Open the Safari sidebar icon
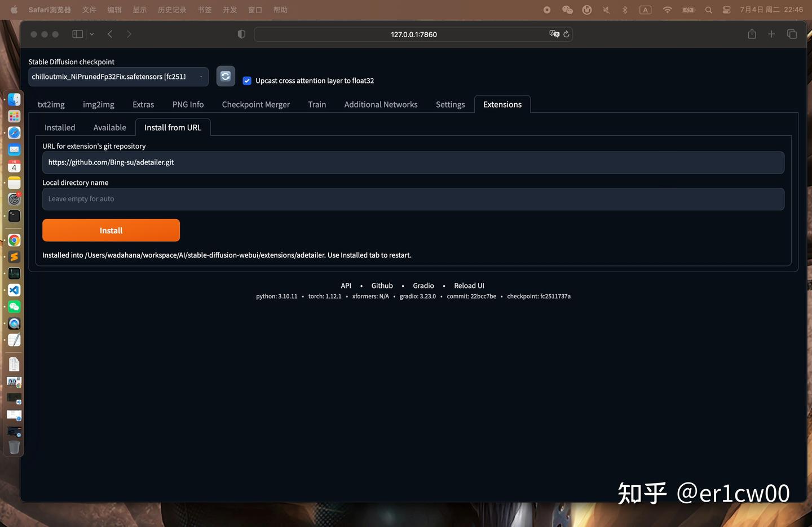Viewport: 812px width, 527px height. pos(77,34)
